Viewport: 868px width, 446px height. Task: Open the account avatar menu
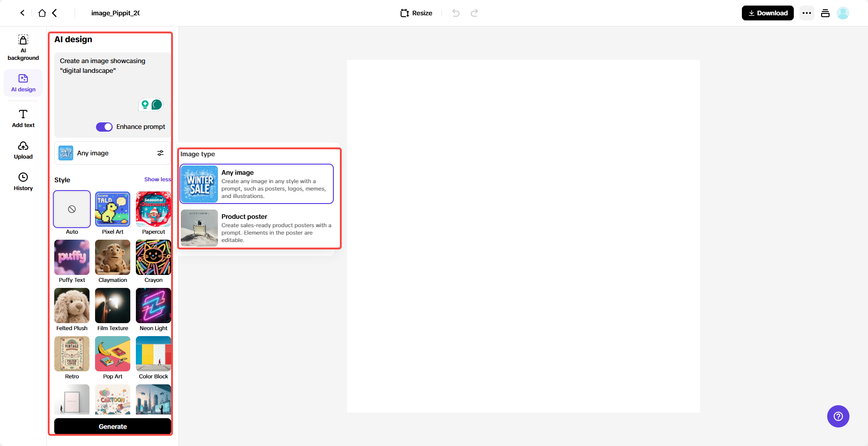843,13
